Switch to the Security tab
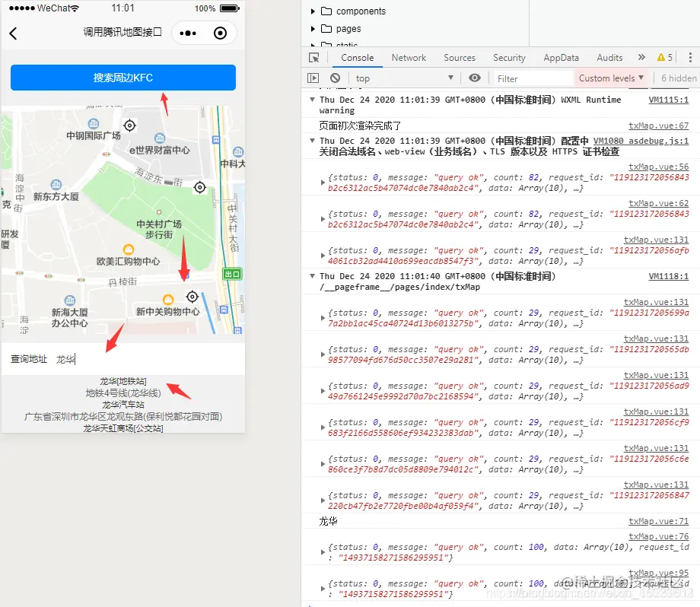The height and width of the screenshot is (607, 700). click(x=509, y=58)
